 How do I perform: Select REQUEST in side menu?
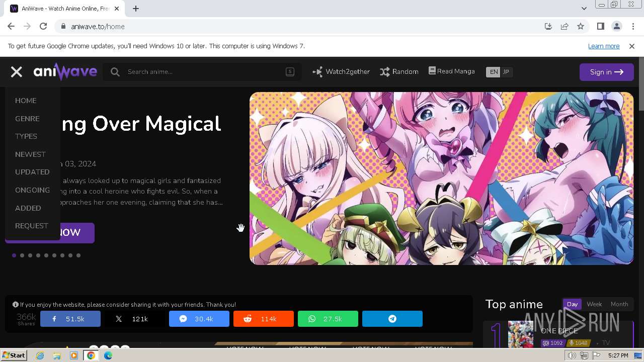click(32, 226)
